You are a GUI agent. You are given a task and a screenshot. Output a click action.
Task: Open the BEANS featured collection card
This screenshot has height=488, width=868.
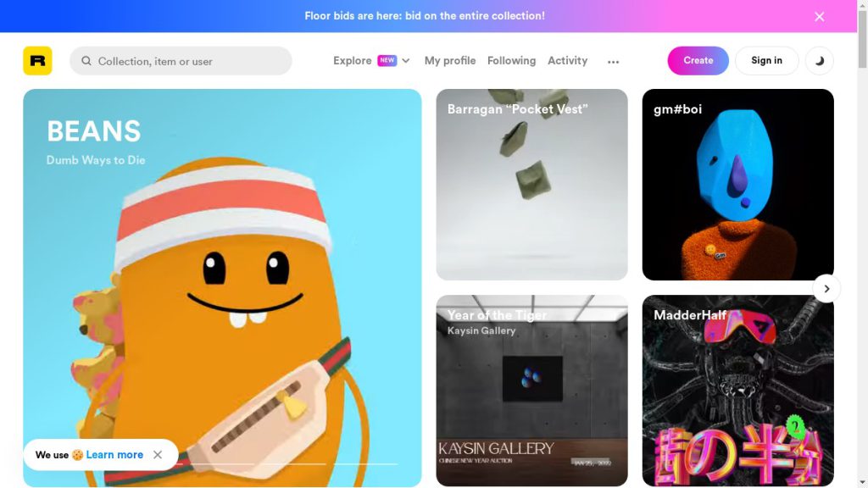(223, 288)
